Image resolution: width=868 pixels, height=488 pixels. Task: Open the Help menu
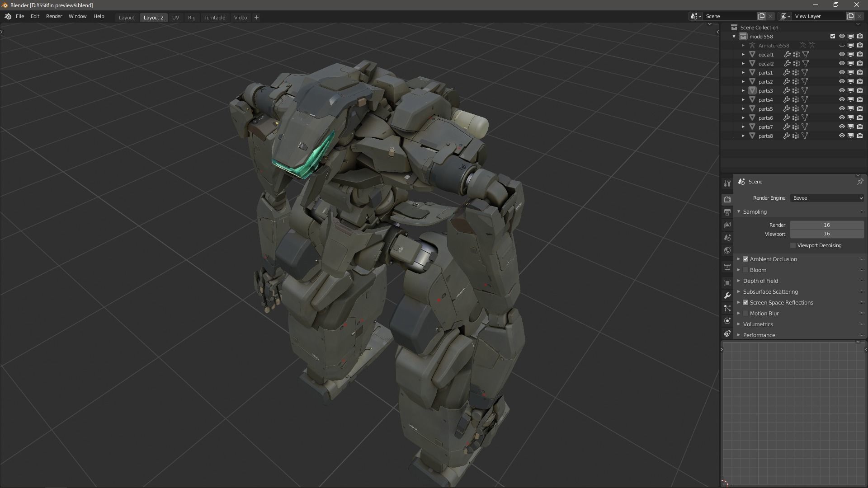point(99,16)
